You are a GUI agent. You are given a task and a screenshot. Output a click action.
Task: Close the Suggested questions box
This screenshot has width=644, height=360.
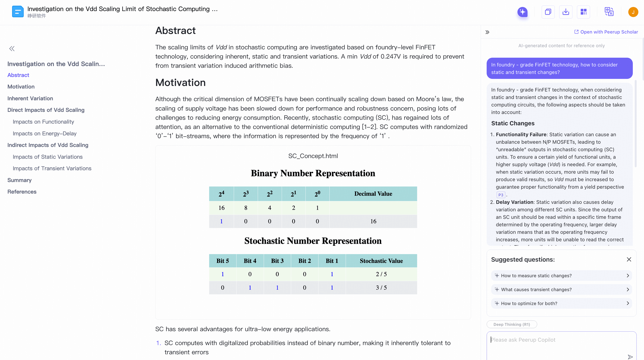coord(629,259)
